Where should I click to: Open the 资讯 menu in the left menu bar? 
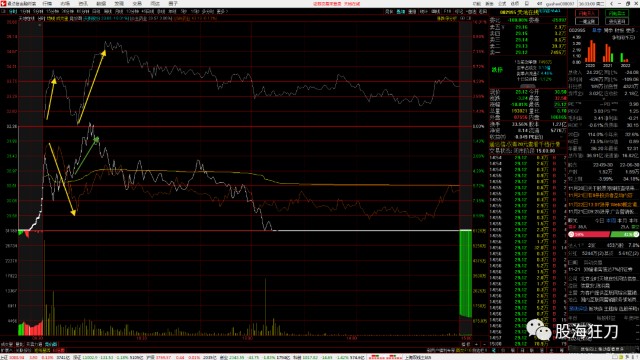83,3
